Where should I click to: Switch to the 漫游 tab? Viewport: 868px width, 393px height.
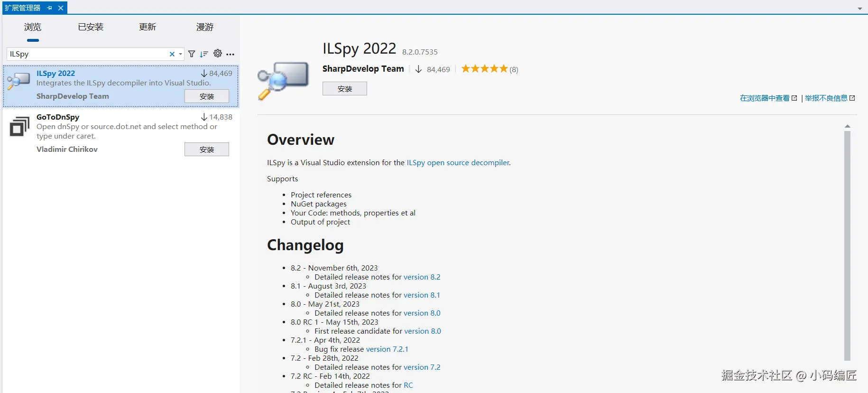[x=205, y=27]
